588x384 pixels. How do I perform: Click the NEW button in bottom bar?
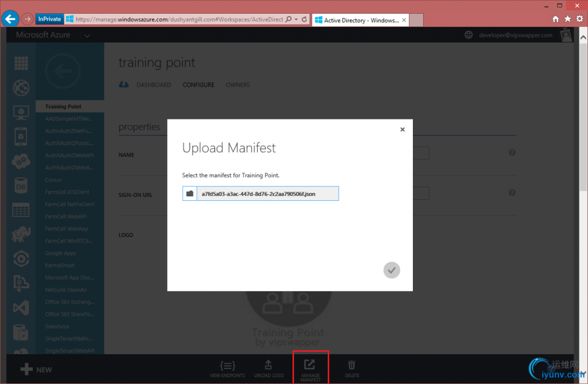pos(36,370)
